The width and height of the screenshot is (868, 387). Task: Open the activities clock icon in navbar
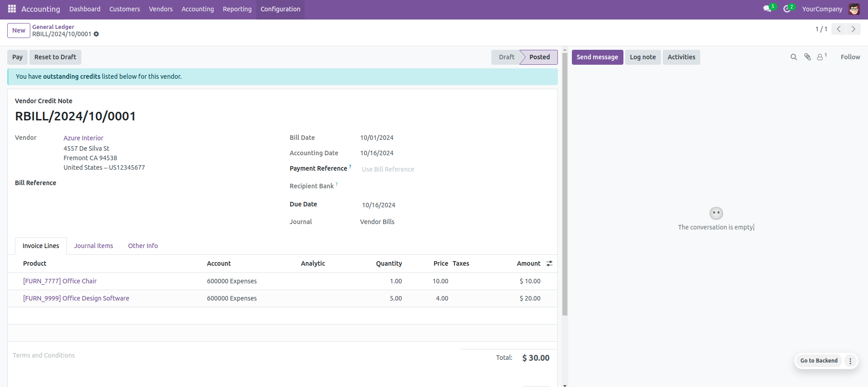(787, 9)
